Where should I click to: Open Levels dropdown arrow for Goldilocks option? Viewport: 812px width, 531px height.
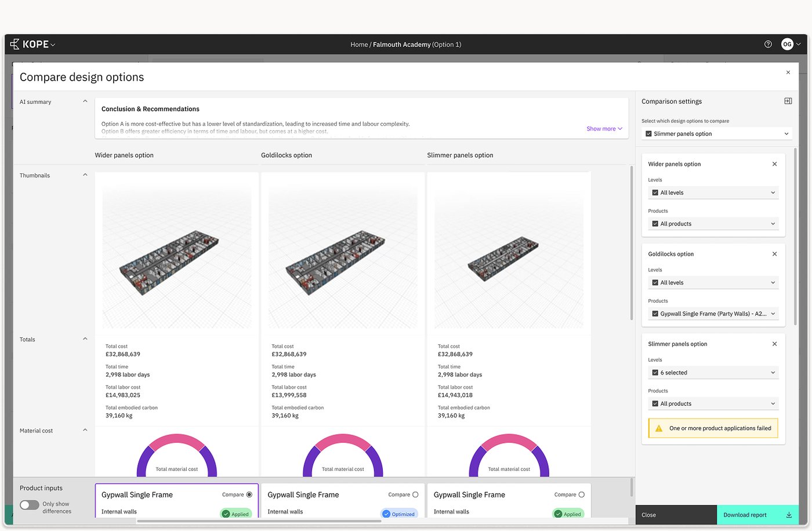point(773,282)
